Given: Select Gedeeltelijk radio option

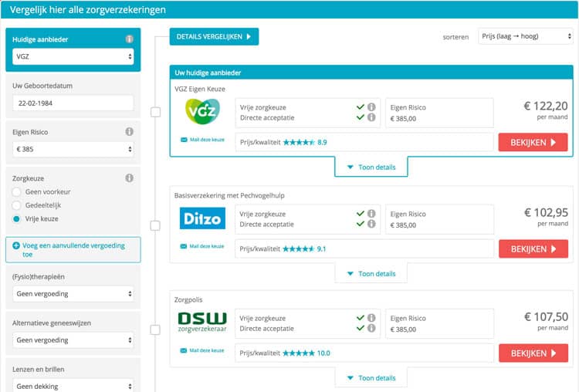Looking at the screenshot, I should pos(16,205).
